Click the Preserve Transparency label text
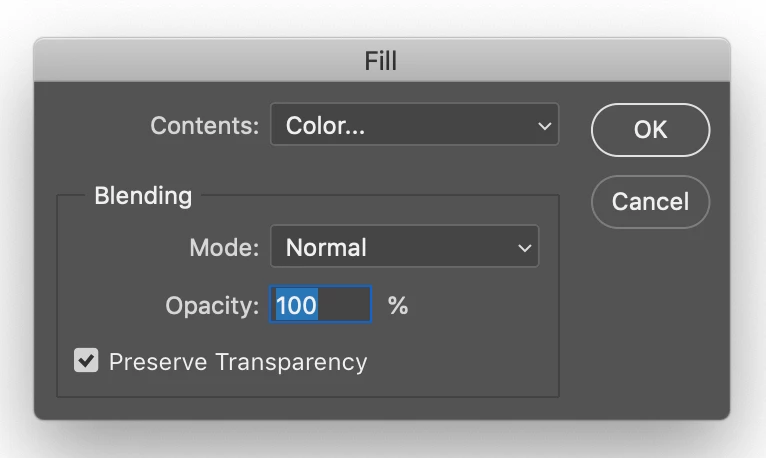Viewport: 766px width, 458px height. pyautogui.click(x=238, y=362)
